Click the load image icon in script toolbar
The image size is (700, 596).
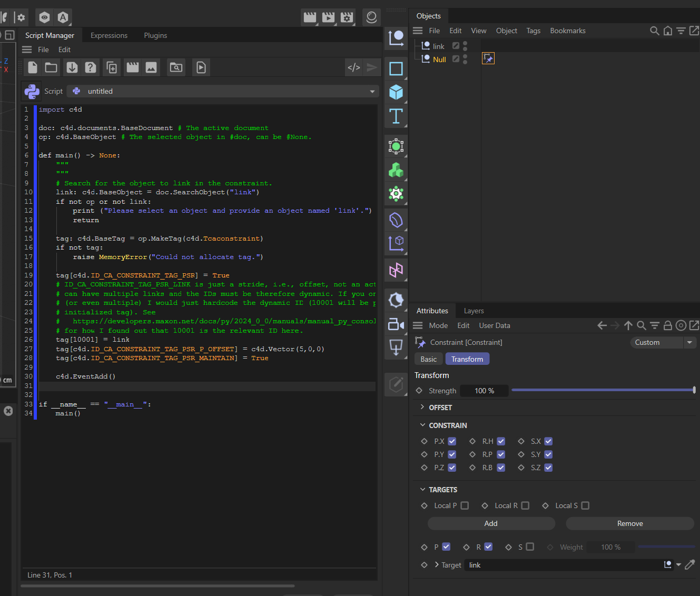151,67
